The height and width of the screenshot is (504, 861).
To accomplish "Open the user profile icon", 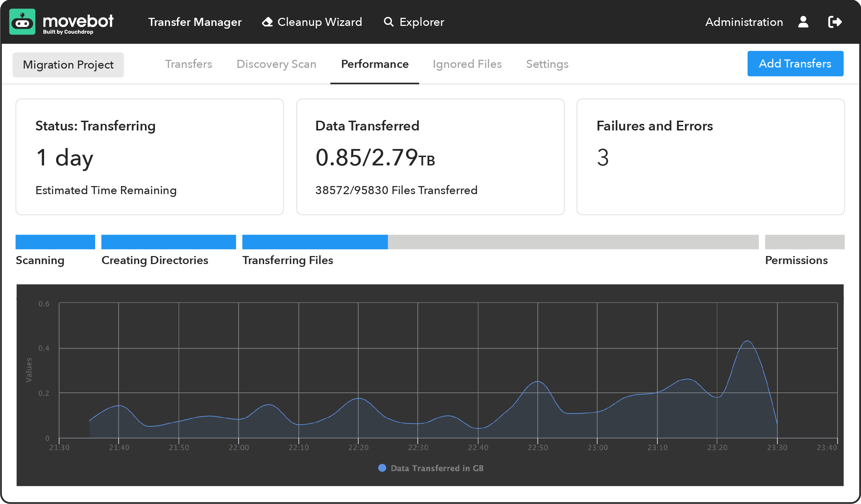I will coord(803,22).
